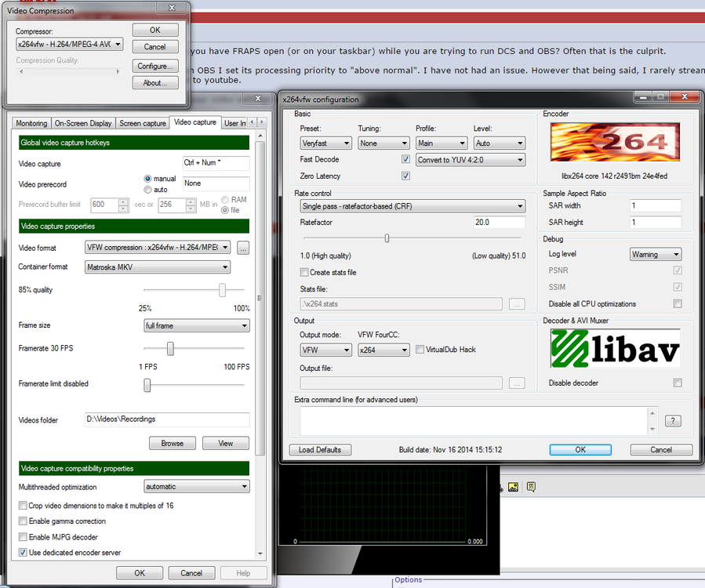Open Multithreaded optimization dropdown
The height and width of the screenshot is (588, 705).
pyautogui.click(x=197, y=486)
